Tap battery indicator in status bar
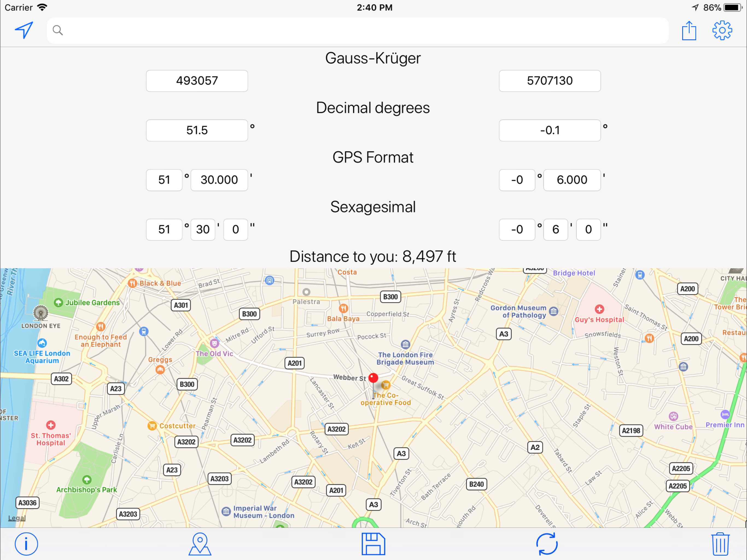 (x=733, y=7)
